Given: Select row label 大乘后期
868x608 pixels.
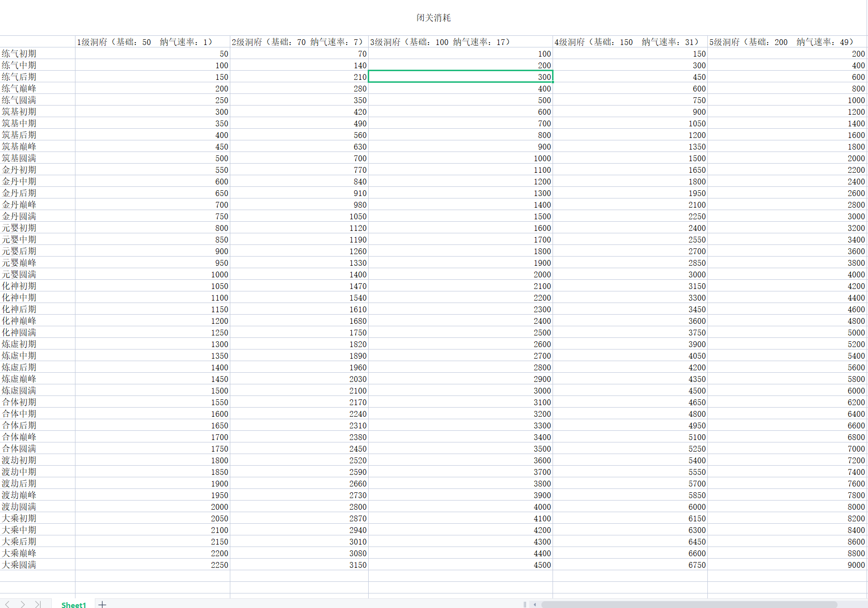Looking at the screenshot, I should 37,541.
